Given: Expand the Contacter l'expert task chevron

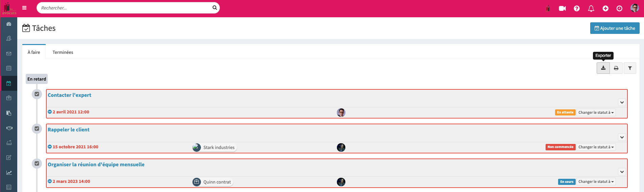Looking at the screenshot, I should tap(622, 102).
